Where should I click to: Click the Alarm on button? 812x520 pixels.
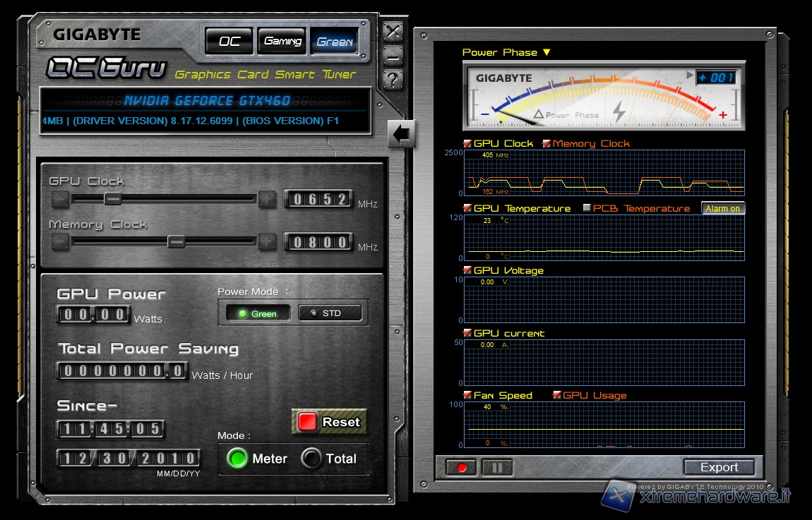723,208
